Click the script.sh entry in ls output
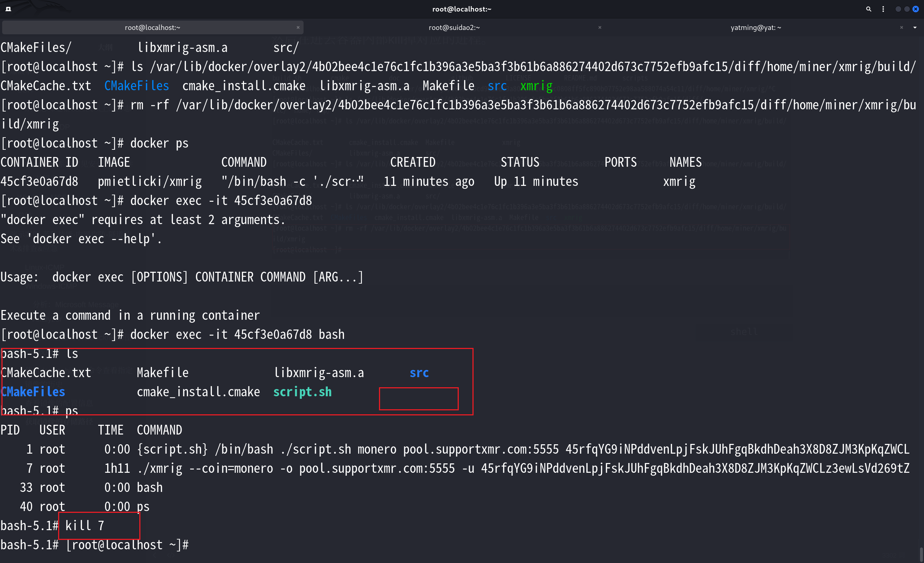Screen dimensions: 924x563 click(302, 392)
